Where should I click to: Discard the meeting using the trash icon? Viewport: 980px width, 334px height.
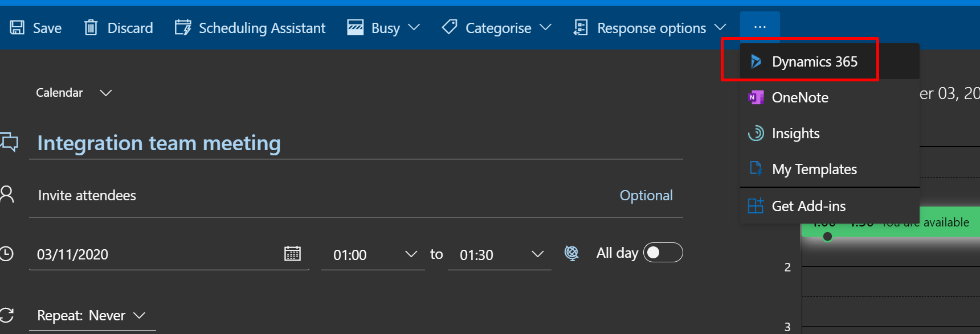coord(91,27)
